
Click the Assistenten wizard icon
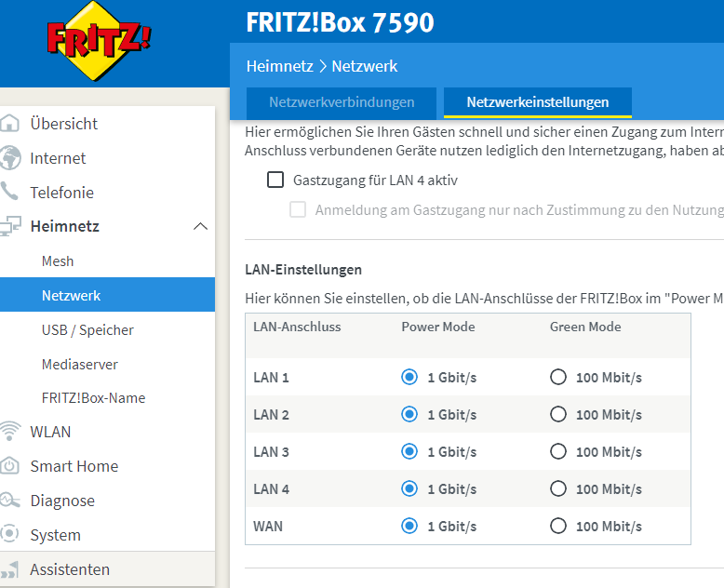point(9,569)
